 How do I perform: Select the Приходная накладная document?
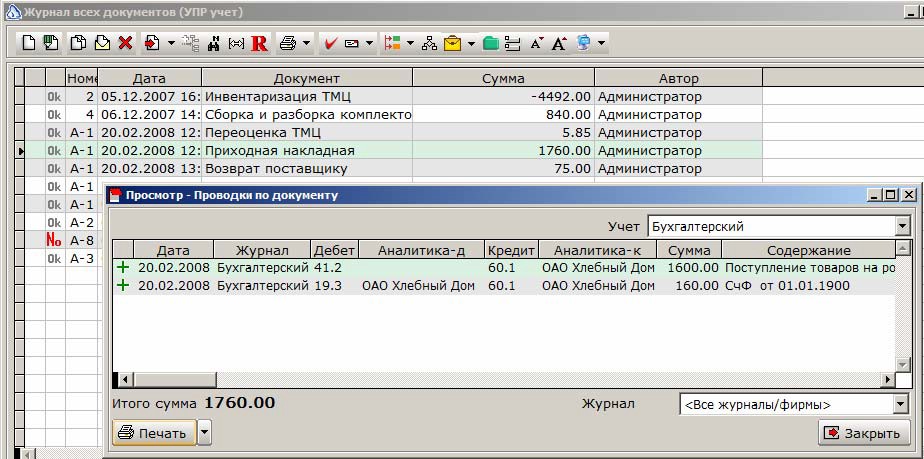coord(394,151)
